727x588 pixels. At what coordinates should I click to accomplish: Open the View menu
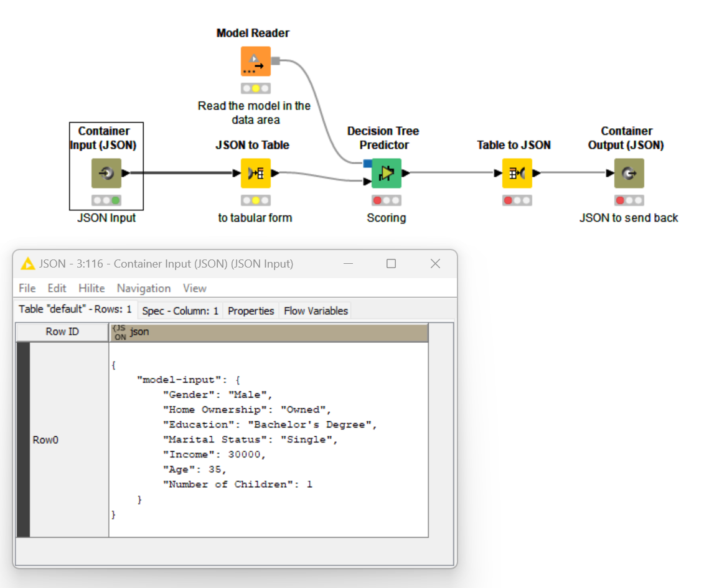pos(195,288)
